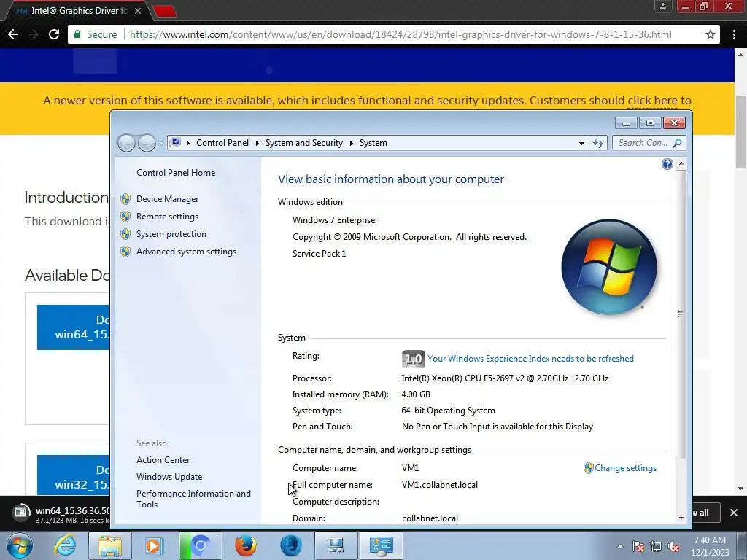Open Windows Media Player from taskbar
The width and height of the screenshot is (747, 560).
pyautogui.click(x=153, y=545)
